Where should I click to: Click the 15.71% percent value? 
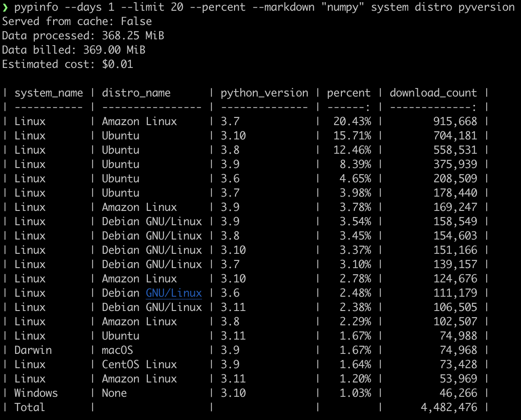(352, 135)
